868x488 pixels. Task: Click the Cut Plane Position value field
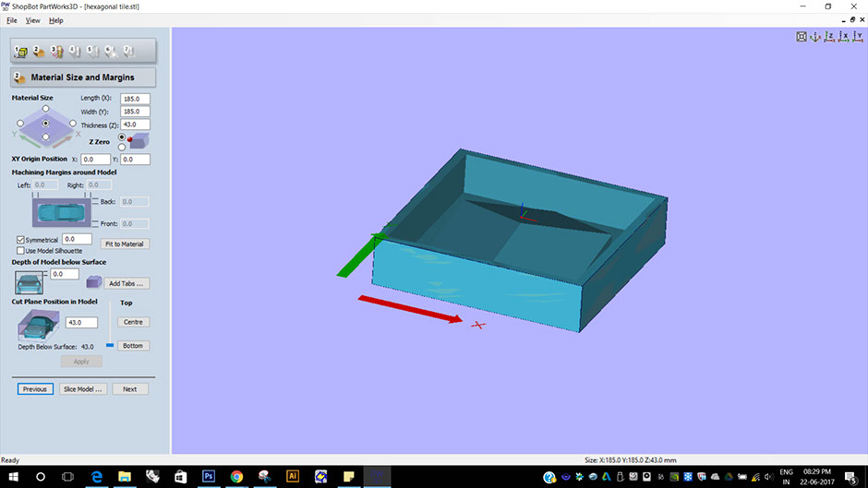[x=81, y=322]
